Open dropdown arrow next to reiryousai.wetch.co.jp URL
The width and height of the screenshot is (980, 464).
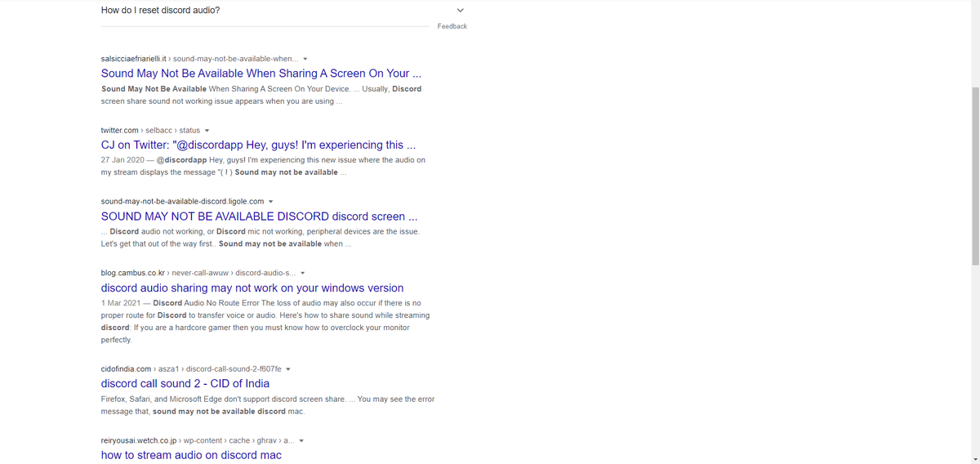(x=301, y=440)
